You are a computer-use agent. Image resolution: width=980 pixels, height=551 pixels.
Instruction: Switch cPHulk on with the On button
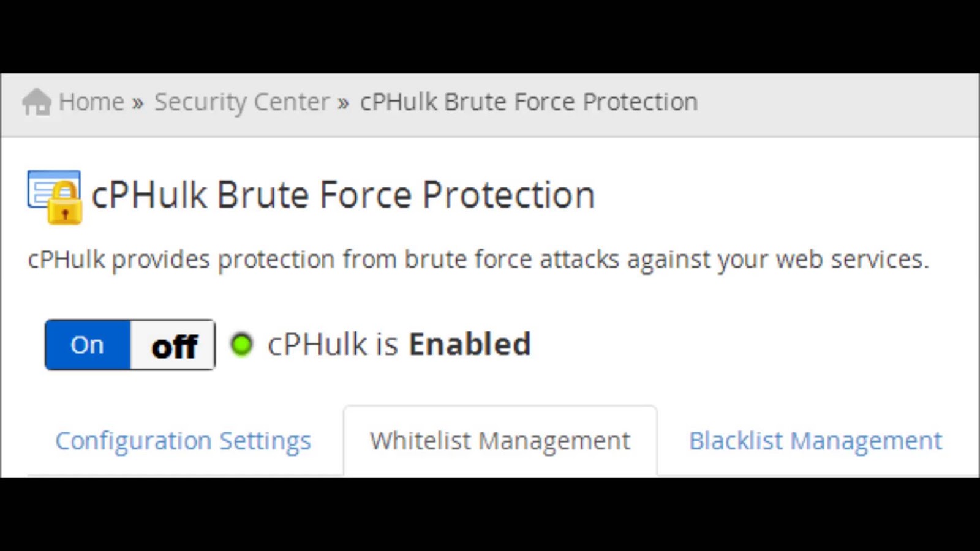pos(88,345)
